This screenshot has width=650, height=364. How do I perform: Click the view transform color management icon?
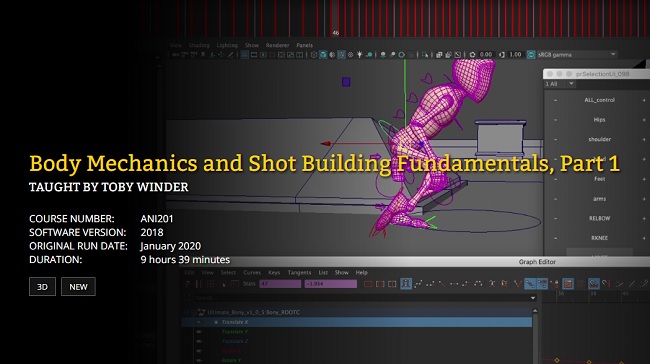(531, 55)
